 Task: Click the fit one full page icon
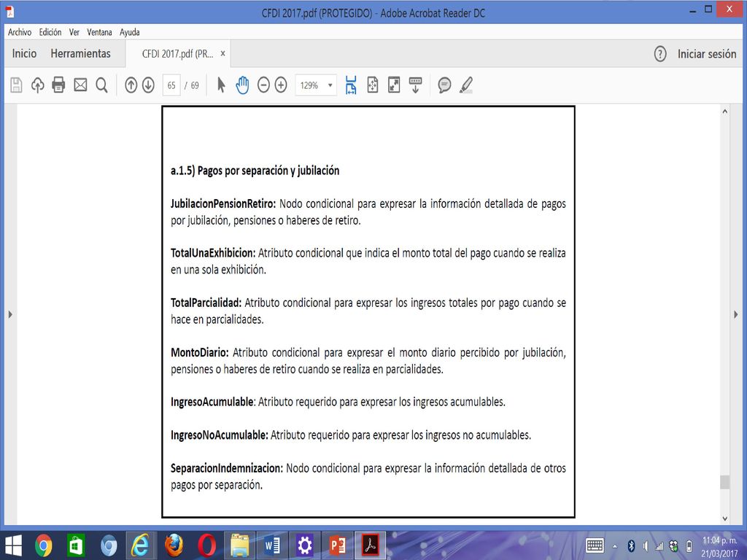[x=373, y=85]
